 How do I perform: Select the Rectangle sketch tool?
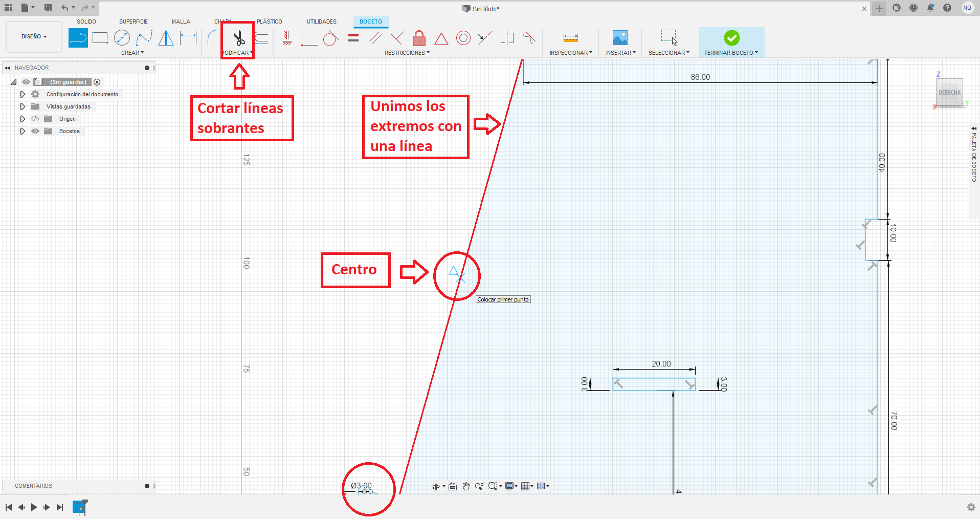point(100,38)
